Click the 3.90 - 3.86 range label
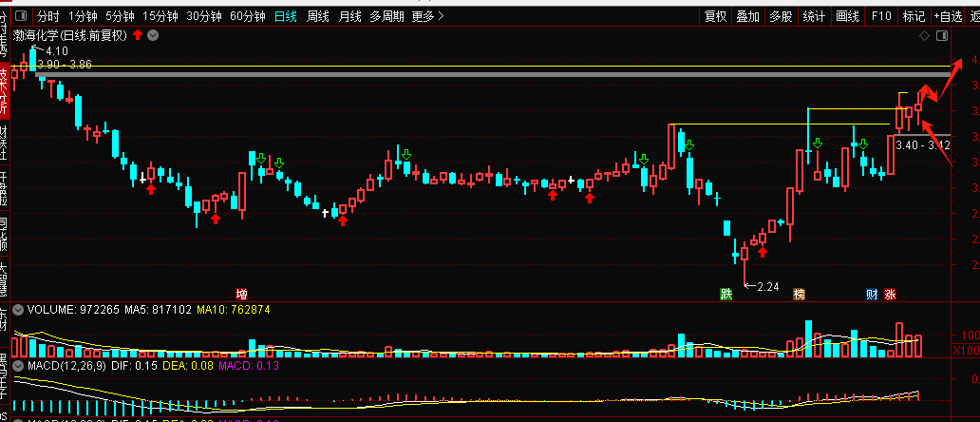980x422 pixels. pyautogui.click(x=65, y=65)
